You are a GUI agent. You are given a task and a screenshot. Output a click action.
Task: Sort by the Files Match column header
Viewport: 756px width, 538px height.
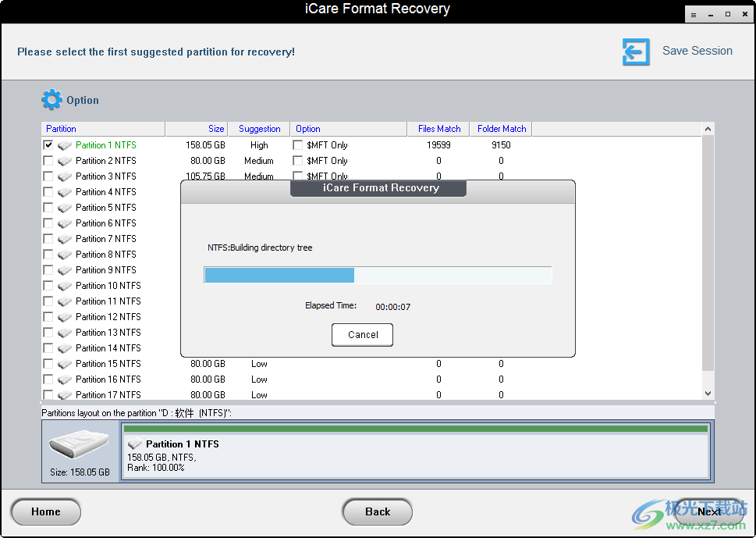click(438, 129)
